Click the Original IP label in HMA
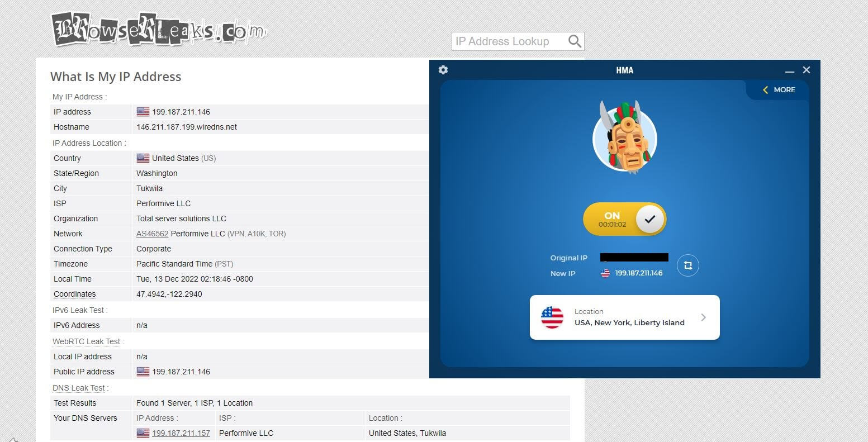The height and width of the screenshot is (442, 868). tap(569, 258)
